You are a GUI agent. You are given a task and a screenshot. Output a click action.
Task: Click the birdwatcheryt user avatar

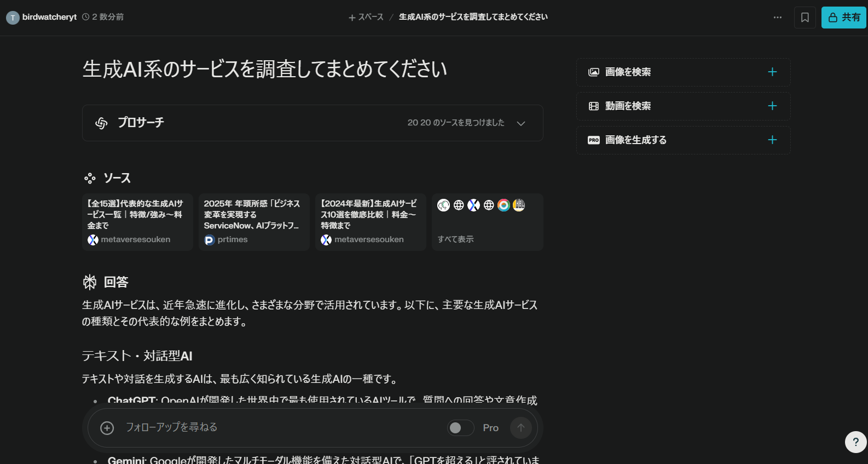tap(13, 18)
